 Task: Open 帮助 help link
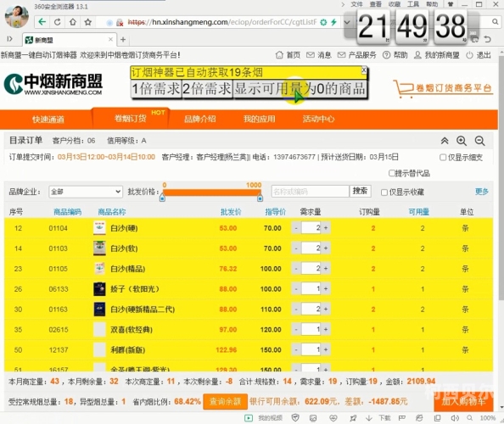(x=395, y=55)
